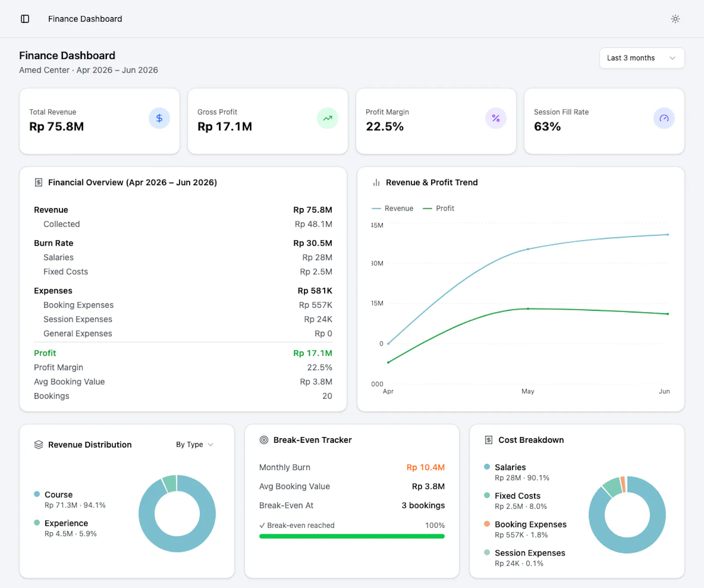Click the Revenue & Profit Trend chart icon
Screen dimensions: 704x588
pyautogui.click(x=376, y=182)
